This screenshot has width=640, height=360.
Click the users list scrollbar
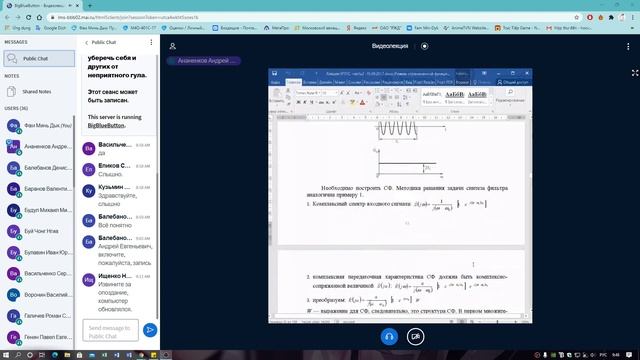[74, 151]
